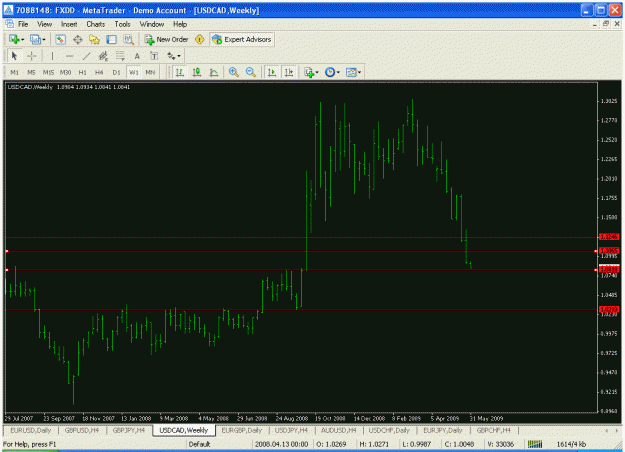Select the text label 'T' tool
The image size is (625, 452).
154,56
